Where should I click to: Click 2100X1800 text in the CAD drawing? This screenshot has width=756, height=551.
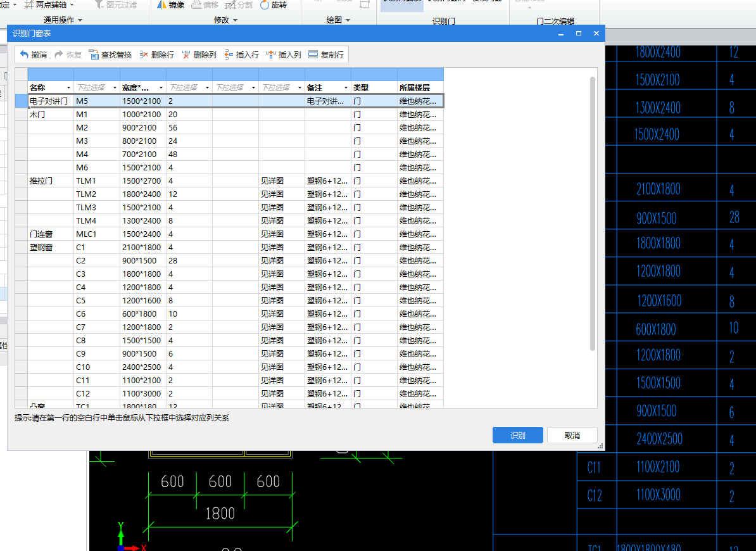(x=658, y=189)
